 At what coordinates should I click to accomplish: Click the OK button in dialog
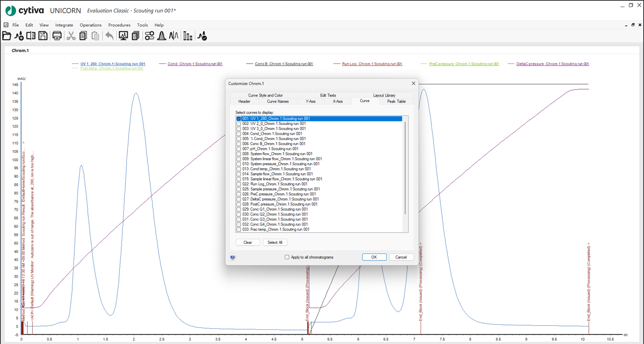[374, 257]
